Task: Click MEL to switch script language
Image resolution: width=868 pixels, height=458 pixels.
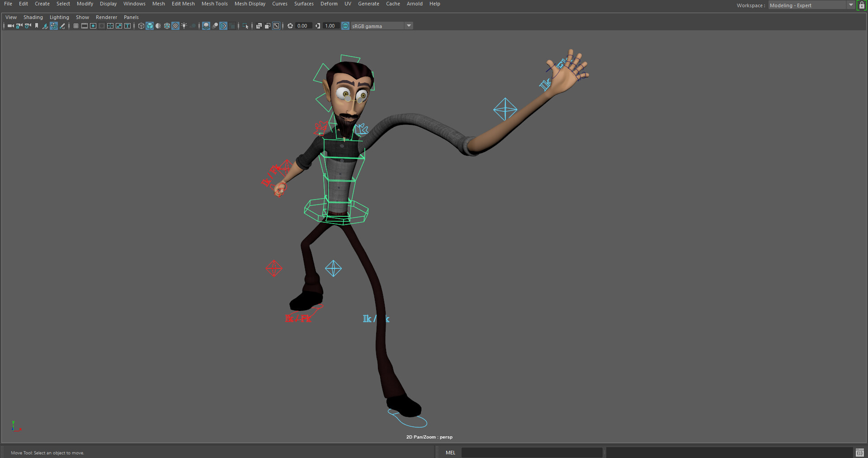Action: click(x=450, y=453)
